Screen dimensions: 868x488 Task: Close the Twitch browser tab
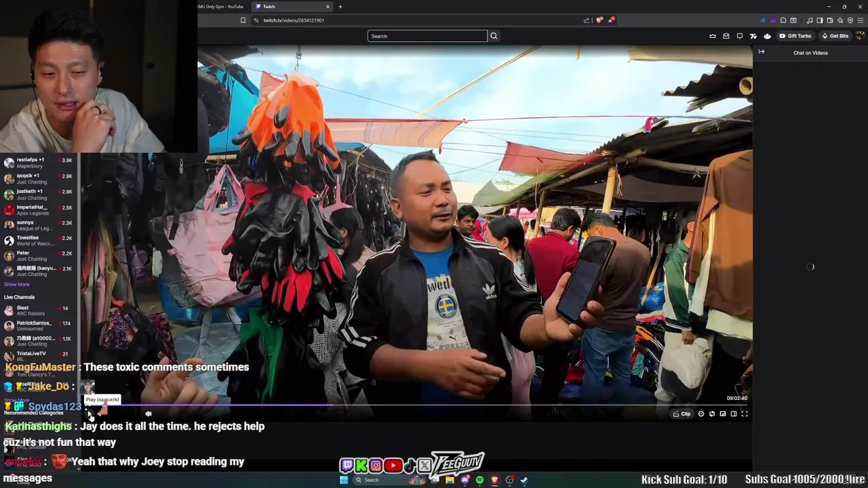pyautogui.click(x=328, y=7)
